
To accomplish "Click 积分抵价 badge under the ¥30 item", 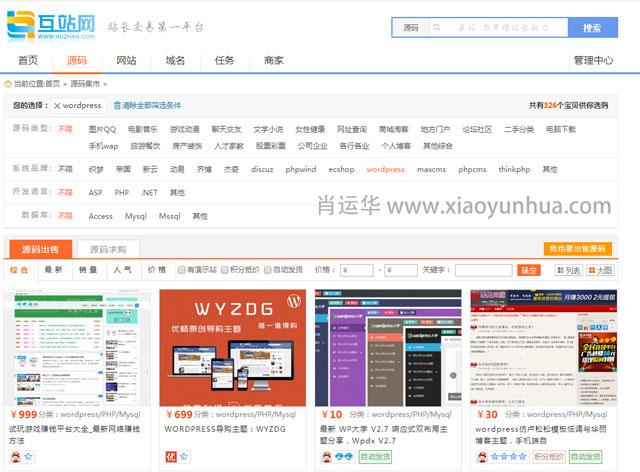I will 549,456.
